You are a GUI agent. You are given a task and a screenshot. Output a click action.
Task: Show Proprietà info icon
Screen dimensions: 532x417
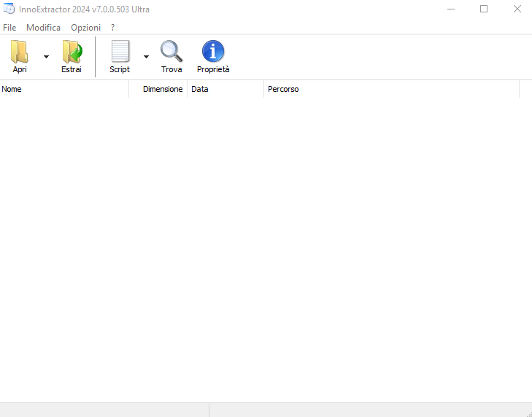213,51
